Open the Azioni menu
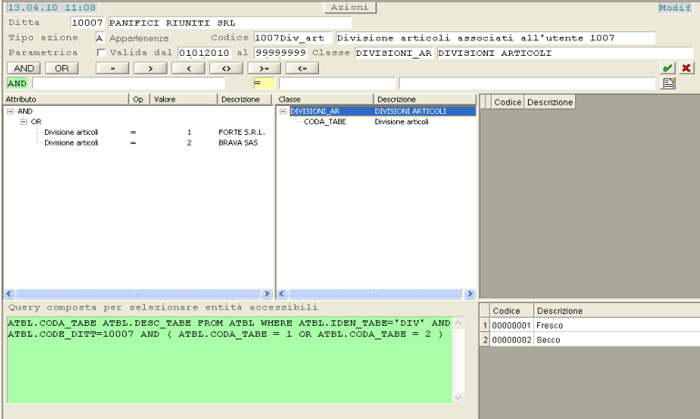Screen dimensions: 700x419 point(349,7)
